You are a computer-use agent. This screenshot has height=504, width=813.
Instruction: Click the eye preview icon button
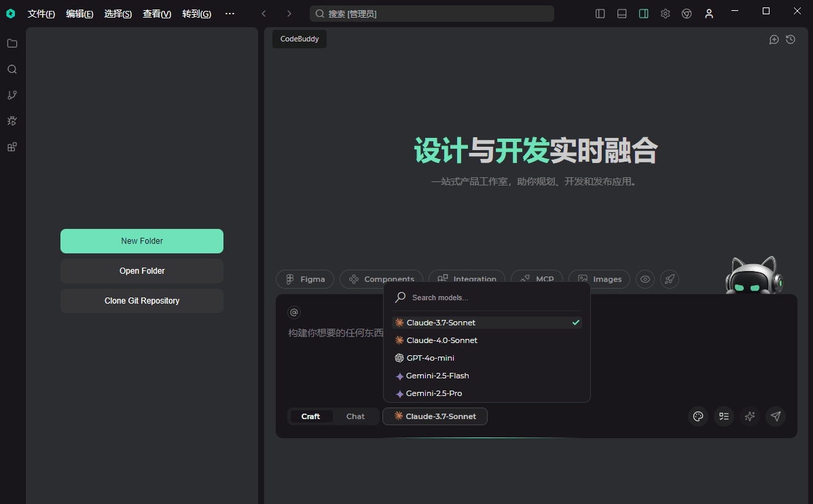click(x=645, y=279)
